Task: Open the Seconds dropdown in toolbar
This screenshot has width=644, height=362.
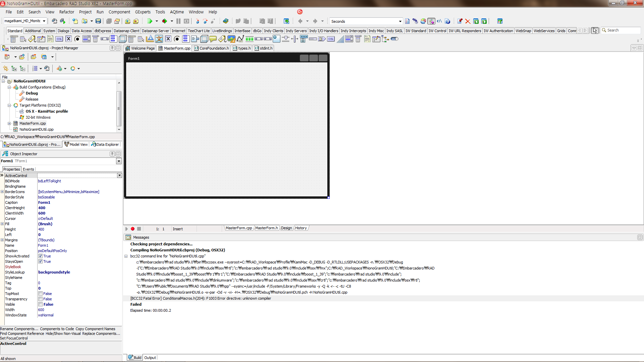Action: click(x=400, y=21)
